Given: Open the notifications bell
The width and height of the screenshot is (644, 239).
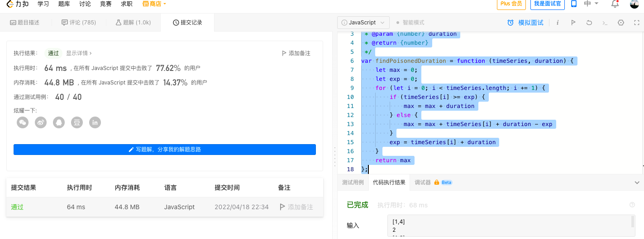Looking at the screenshot, I should coord(615,4).
